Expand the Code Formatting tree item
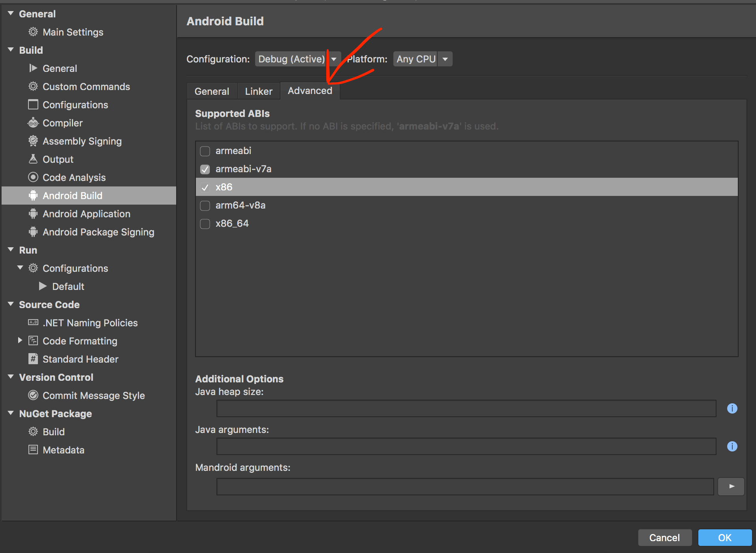This screenshot has width=756, height=553. 20,340
